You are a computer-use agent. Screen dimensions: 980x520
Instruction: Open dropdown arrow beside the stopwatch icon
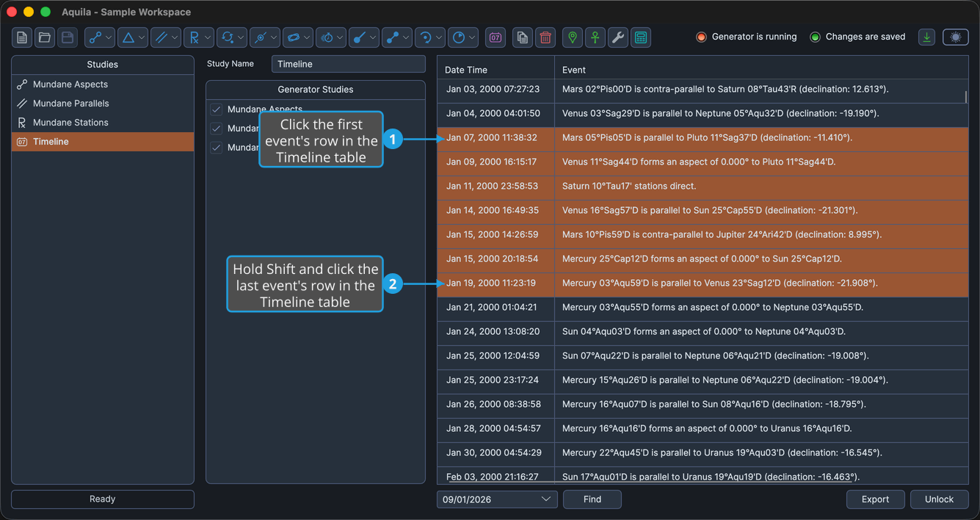(340, 37)
